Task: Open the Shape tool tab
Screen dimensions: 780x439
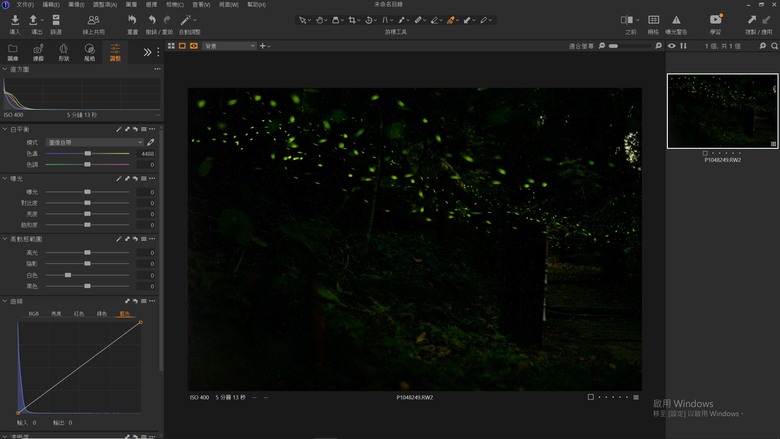Action: pos(64,51)
